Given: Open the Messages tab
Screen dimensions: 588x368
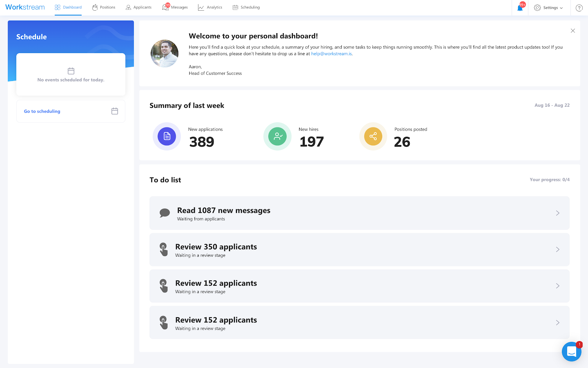Looking at the screenshot, I should pos(175,7).
